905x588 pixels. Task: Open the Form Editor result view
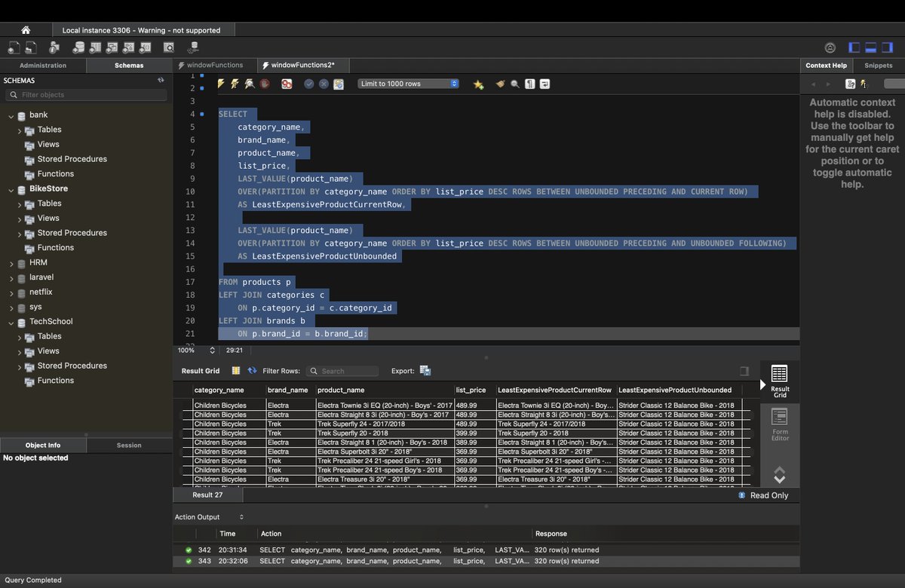tap(780, 425)
